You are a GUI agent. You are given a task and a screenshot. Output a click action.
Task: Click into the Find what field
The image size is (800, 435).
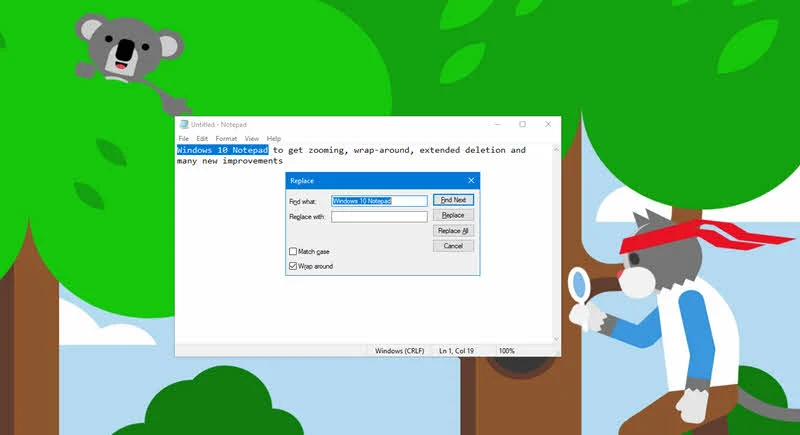[x=379, y=201]
